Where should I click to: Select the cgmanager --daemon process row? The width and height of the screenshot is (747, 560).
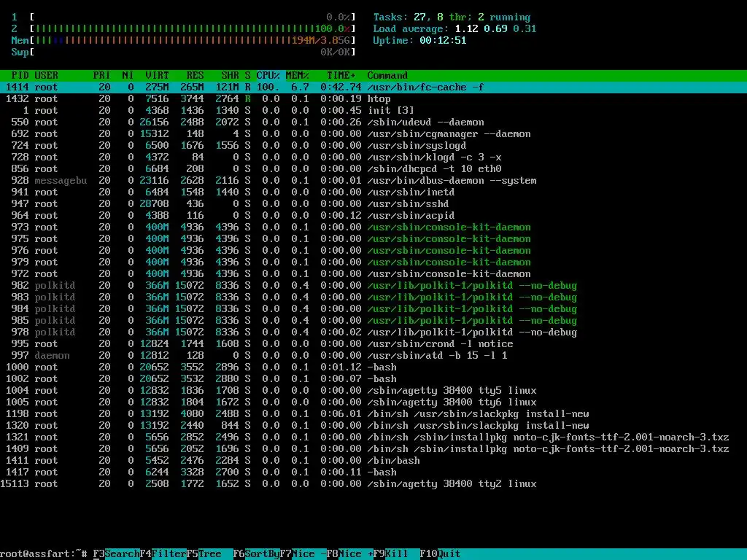[373, 134]
